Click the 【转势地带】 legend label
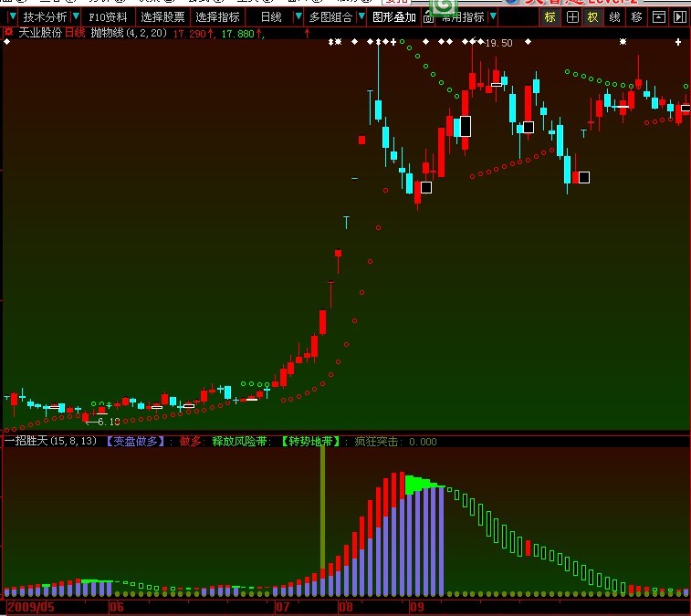691x616 pixels. (x=310, y=441)
